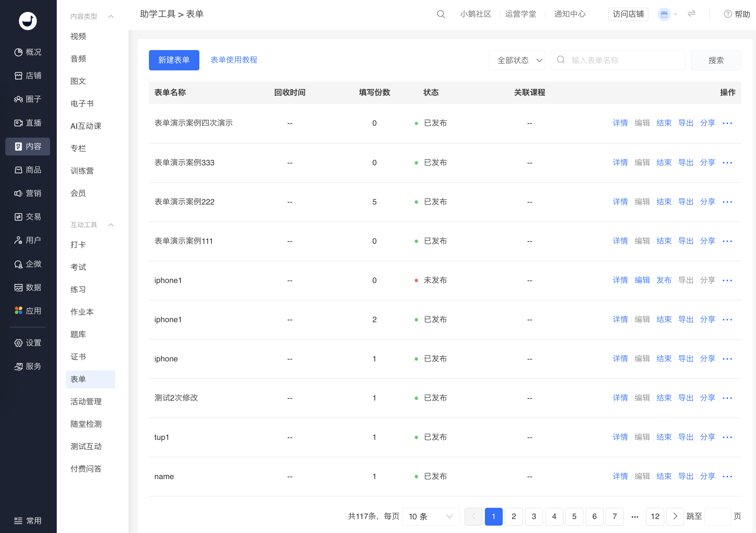
Task: Open the 企微 sidebar item
Action: (x=28, y=264)
